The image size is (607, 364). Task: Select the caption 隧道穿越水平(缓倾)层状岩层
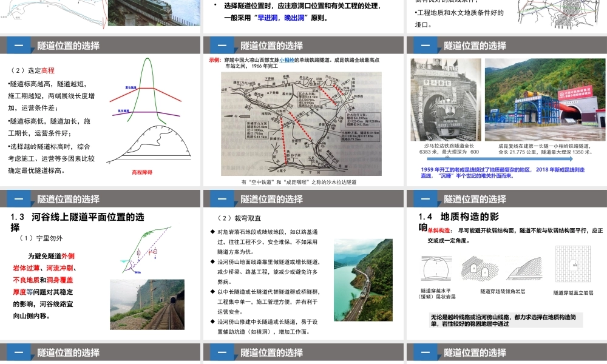tap(437, 294)
